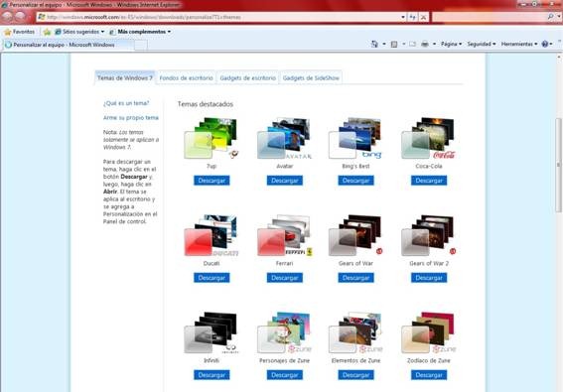The height and width of the screenshot is (392, 563).
Task: Click the home page toolbar icon
Action: (374, 44)
